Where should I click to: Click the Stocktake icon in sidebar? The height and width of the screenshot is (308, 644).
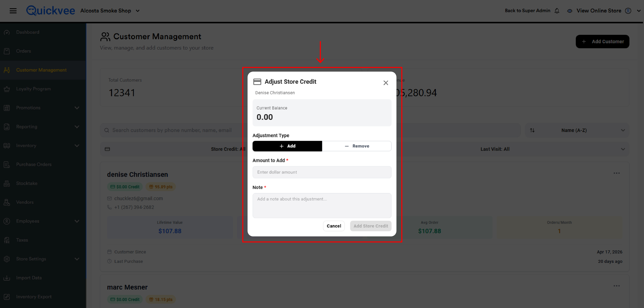click(x=7, y=183)
